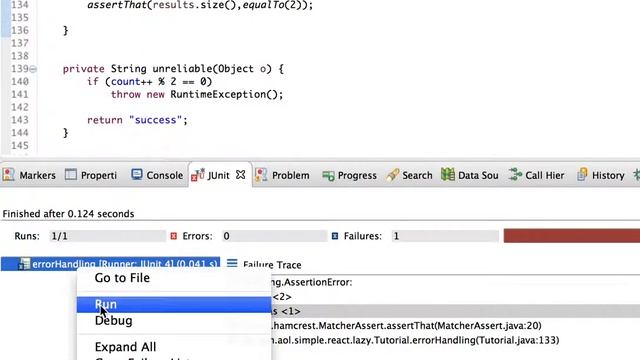Click the JUnit tab icon
640x360 pixels.
click(x=198, y=175)
